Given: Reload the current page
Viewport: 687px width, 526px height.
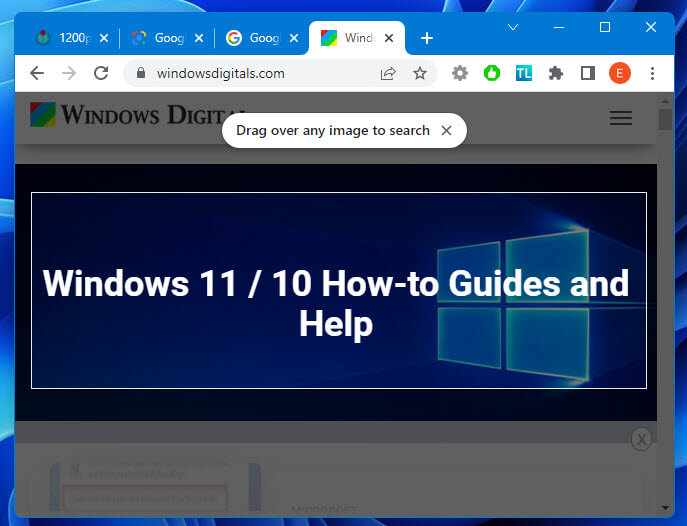Looking at the screenshot, I should (101, 73).
